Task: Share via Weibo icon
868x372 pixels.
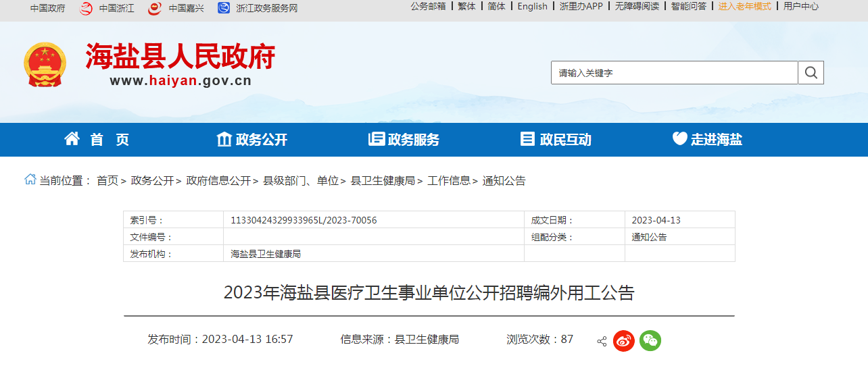Action: 624,341
